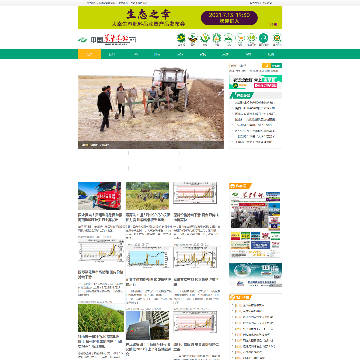This screenshot has height=360, width=360.
Task: Open the green crop field article thumbnail
Action: pos(101,318)
